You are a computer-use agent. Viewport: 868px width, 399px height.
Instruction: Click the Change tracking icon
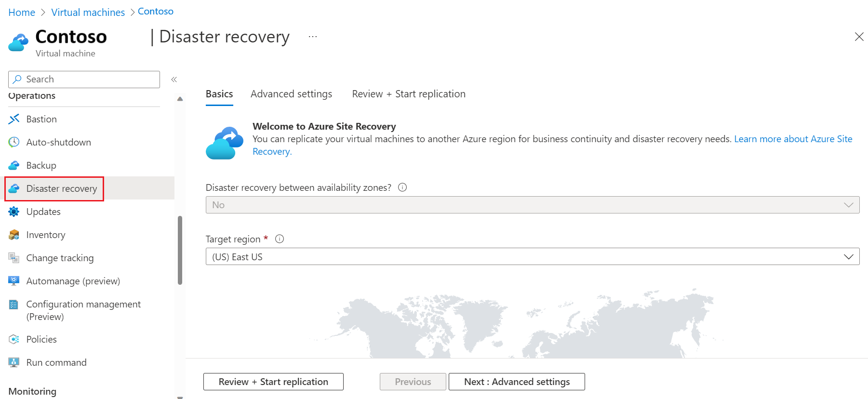14,258
